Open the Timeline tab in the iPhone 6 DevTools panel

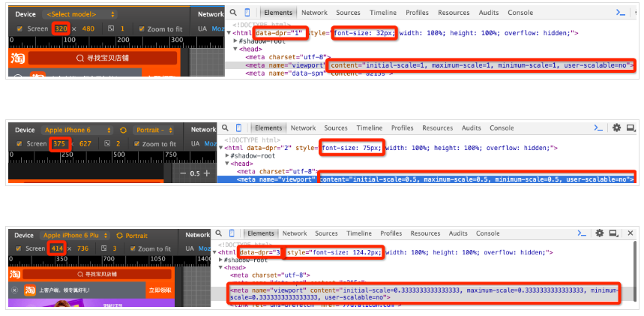[x=370, y=128]
